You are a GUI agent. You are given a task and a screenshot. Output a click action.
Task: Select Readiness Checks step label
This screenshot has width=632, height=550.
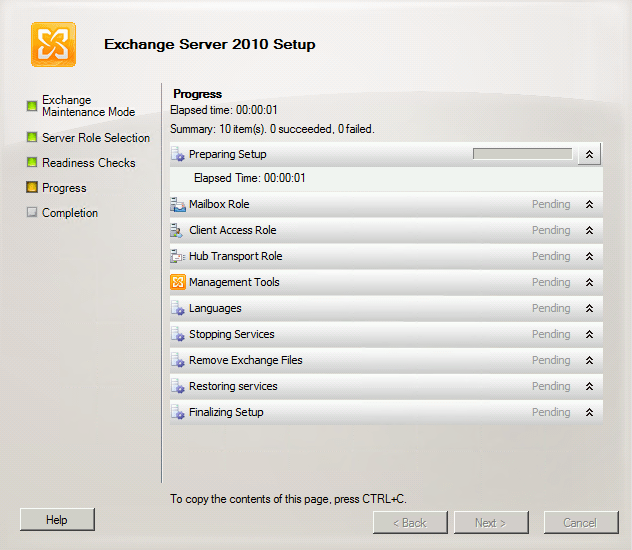[89, 163]
